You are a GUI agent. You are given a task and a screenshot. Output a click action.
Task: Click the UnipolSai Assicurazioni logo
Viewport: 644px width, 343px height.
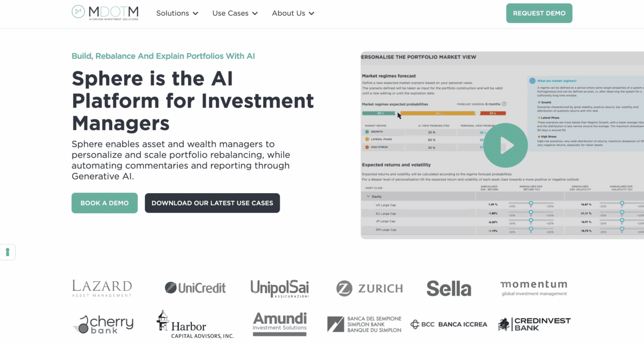click(x=280, y=288)
